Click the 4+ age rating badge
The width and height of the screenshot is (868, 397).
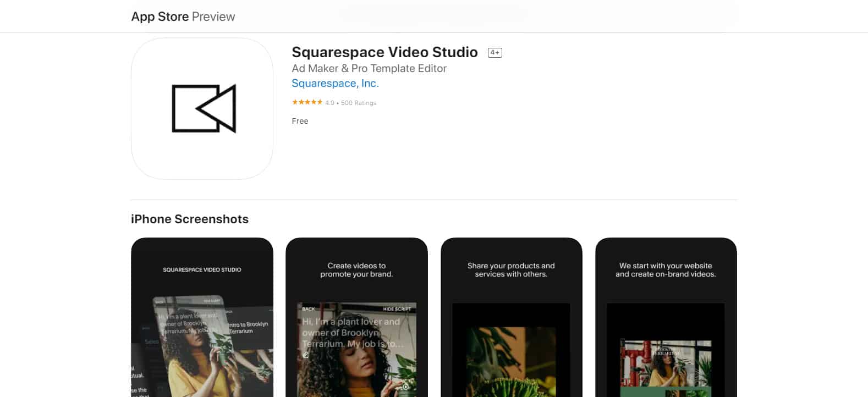495,53
